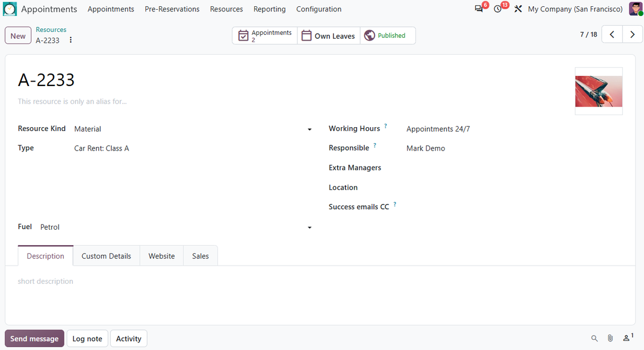This screenshot has width=644, height=350.
Task: Click the Extra Managers field
Action: point(514,168)
